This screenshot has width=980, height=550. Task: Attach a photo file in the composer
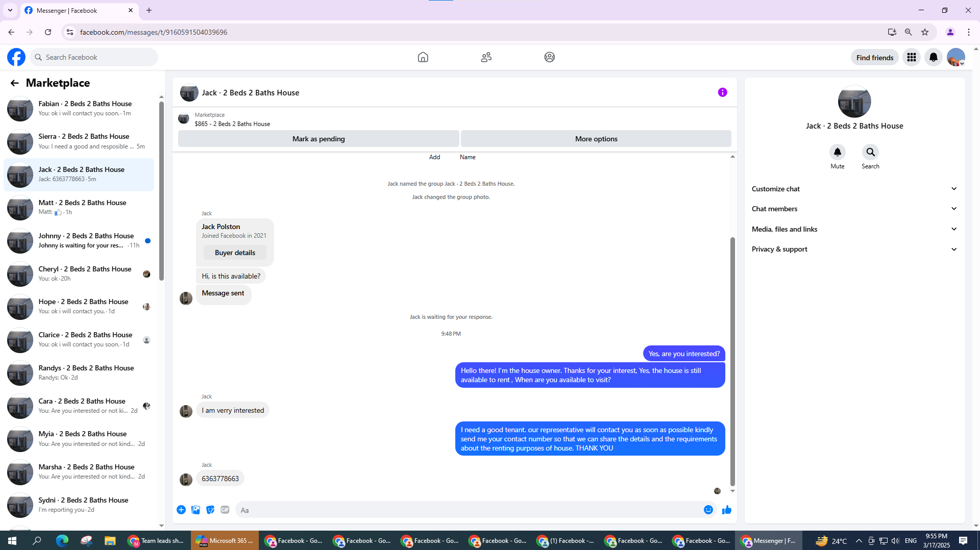[195, 510]
